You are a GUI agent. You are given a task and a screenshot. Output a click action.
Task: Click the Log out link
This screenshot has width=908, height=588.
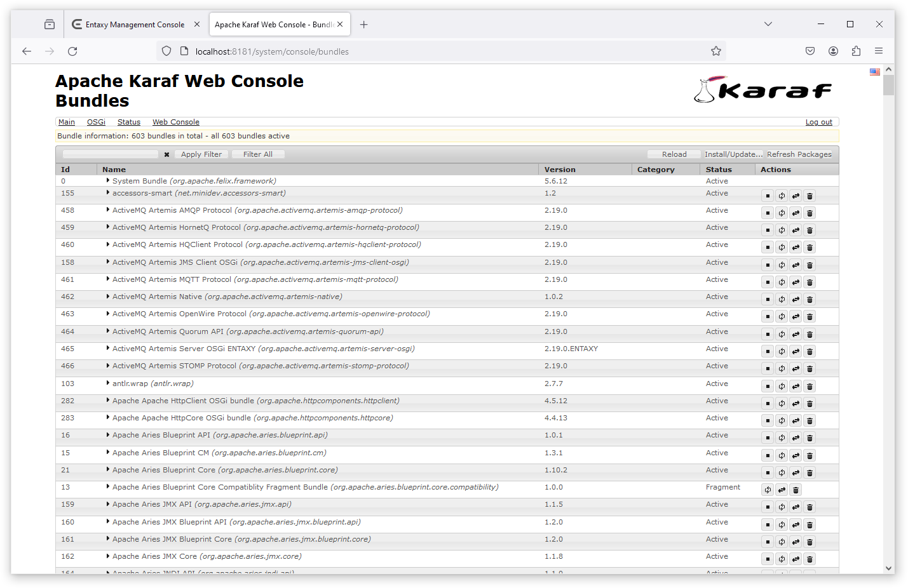818,121
